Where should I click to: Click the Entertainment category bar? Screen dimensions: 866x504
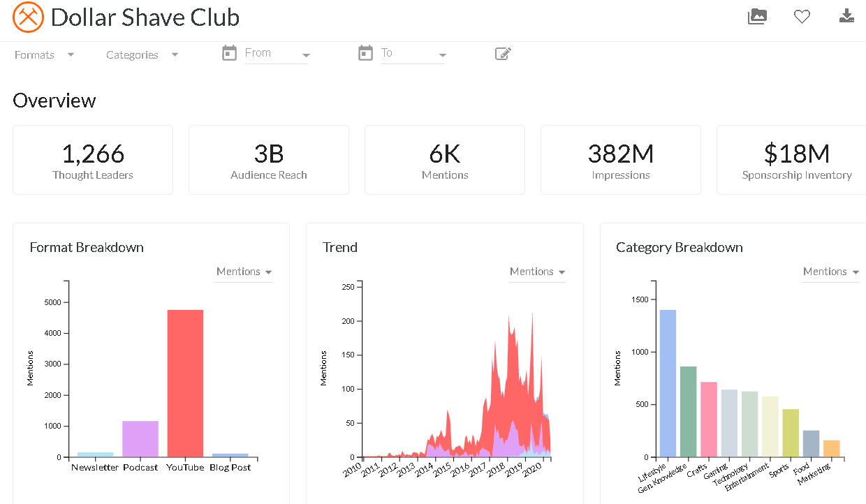click(x=770, y=427)
